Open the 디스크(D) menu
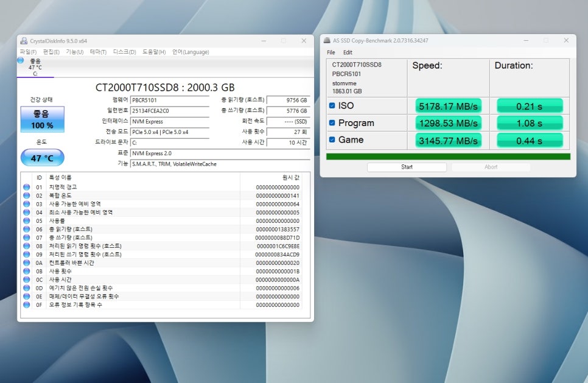Screen dimensions: 588x383 click(125, 52)
